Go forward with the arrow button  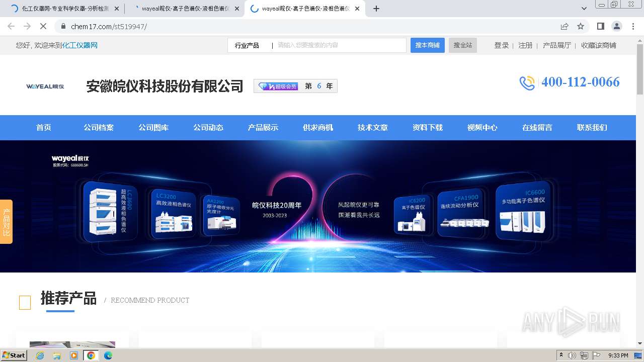[x=27, y=26]
